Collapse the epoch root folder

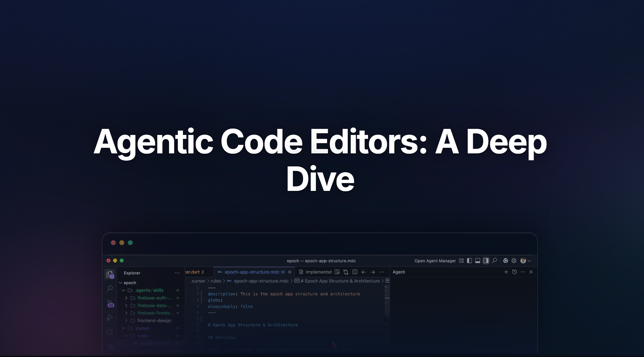tap(120, 283)
